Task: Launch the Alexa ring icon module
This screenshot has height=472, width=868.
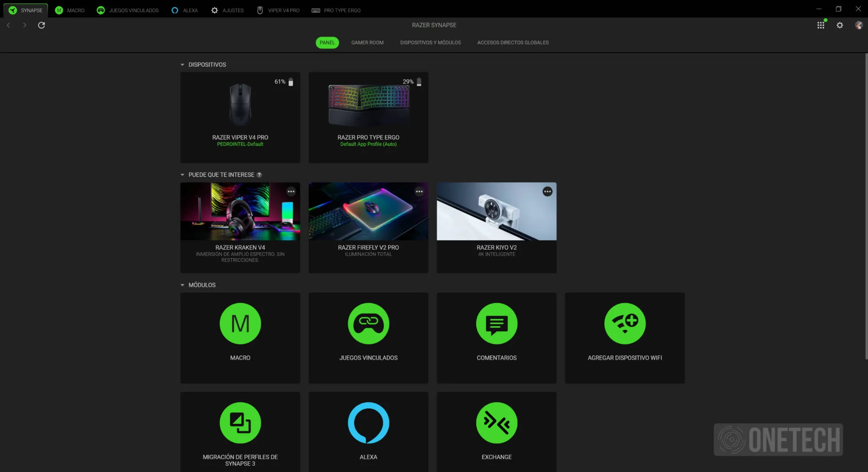Action: [x=368, y=423]
